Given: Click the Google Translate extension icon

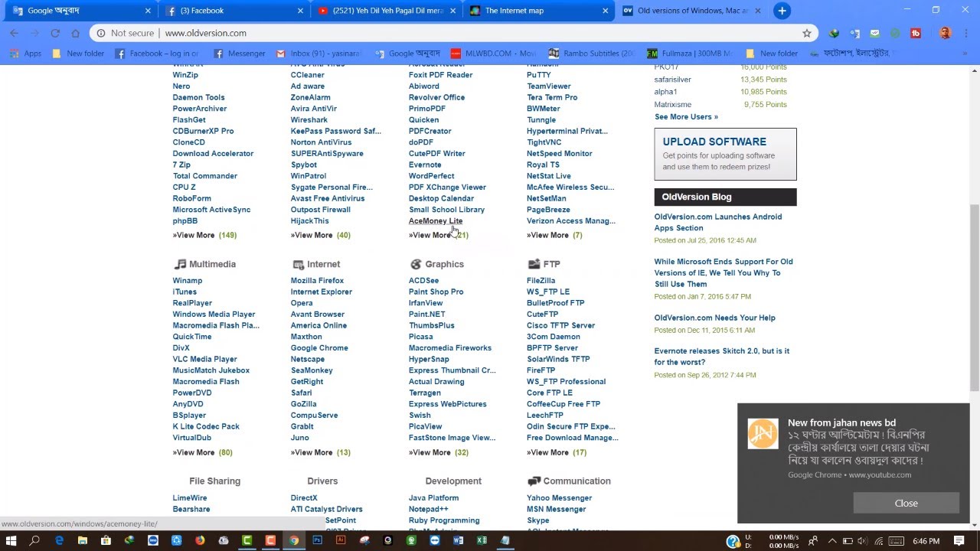Looking at the screenshot, I should [x=855, y=33].
